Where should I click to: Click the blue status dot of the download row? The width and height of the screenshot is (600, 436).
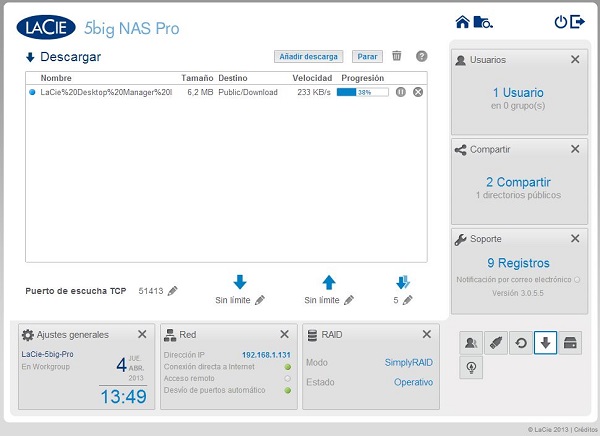(x=32, y=92)
